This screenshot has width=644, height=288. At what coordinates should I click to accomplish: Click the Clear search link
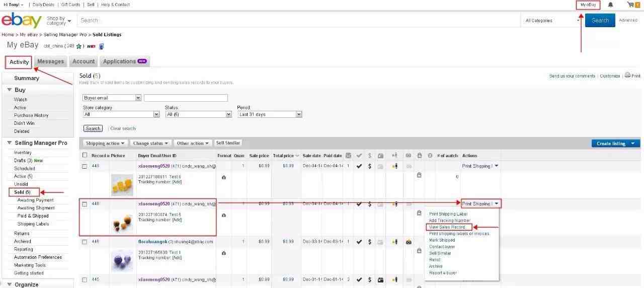pyautogui.click(x=123, y=128)
